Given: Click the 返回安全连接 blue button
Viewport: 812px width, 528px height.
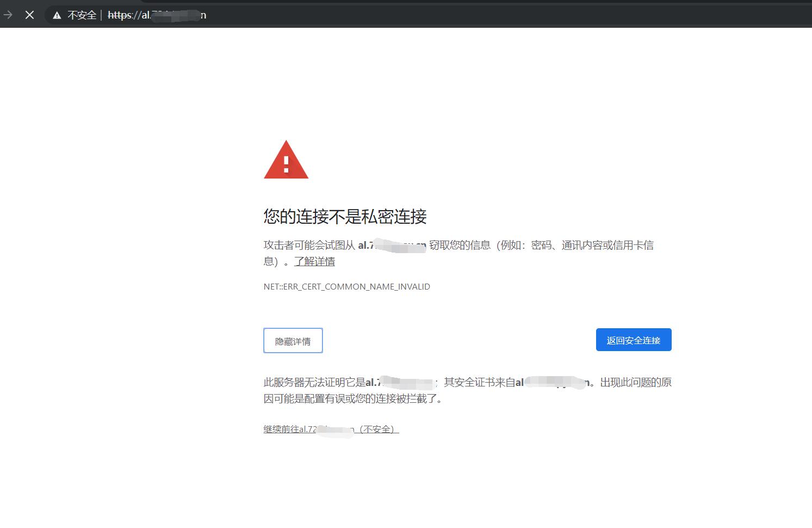Looking at the screenshot, I should coord(633,339).
